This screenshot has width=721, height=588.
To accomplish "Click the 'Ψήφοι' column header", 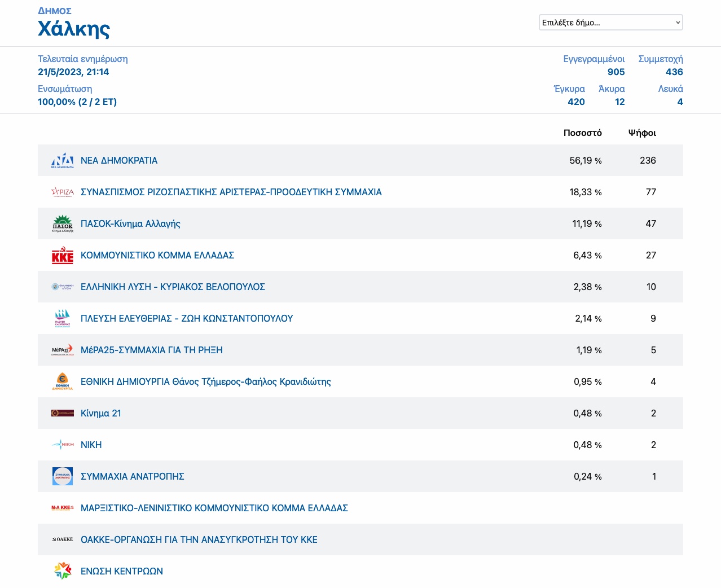I will click(642, 133).
